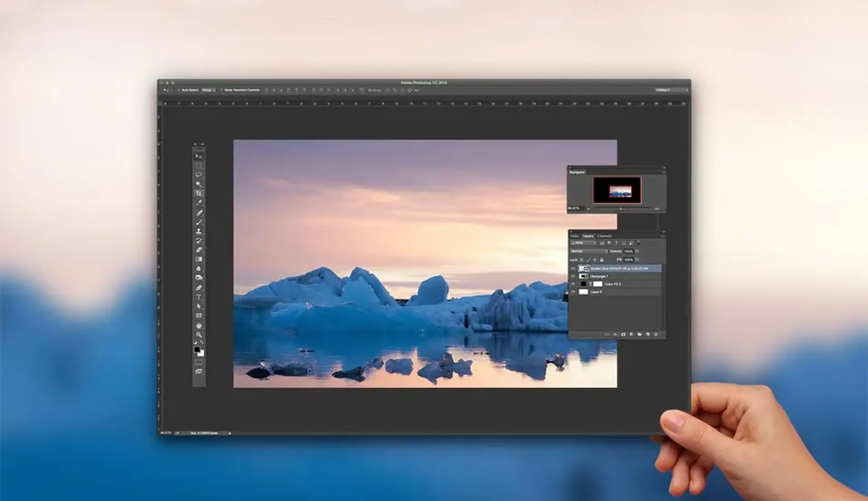This screenshot has width=868, height=501.
Task: Select the History Brush tool
Action: point(199,241)
